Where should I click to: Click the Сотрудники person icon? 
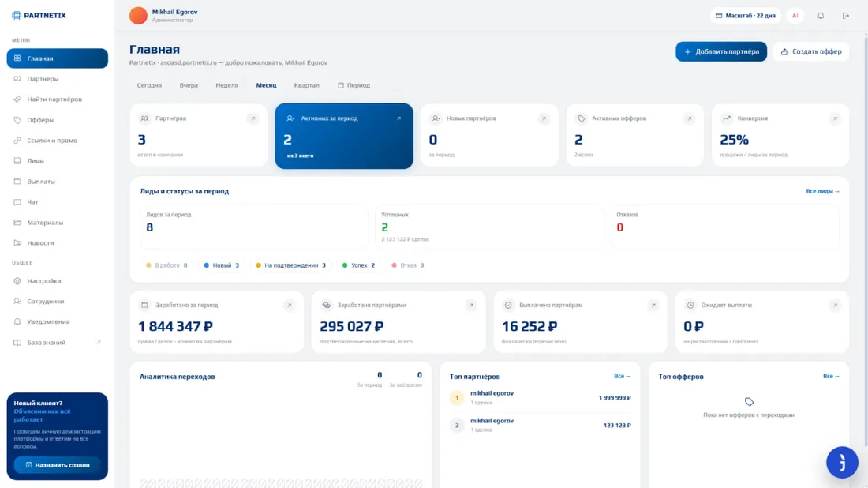[17, 302]
